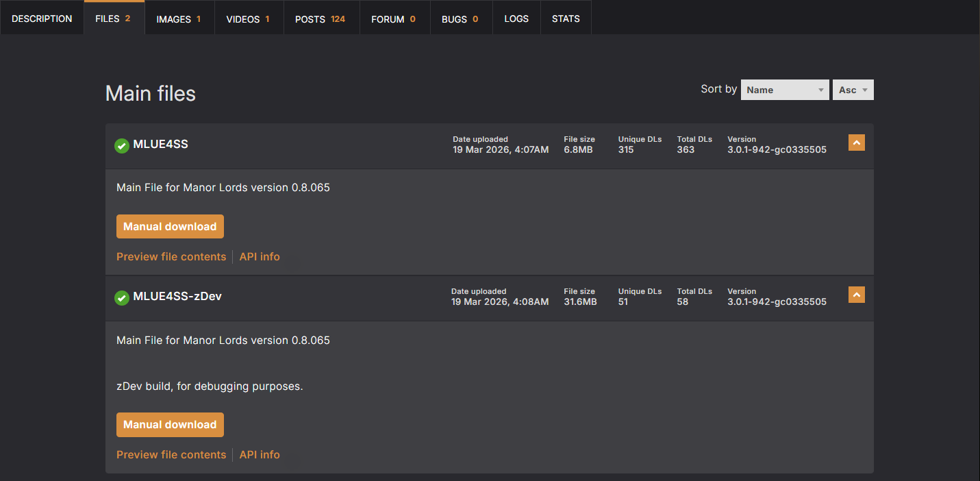Collapse the MLUE4SS-zDev file entry

click(x=856, y=295)
